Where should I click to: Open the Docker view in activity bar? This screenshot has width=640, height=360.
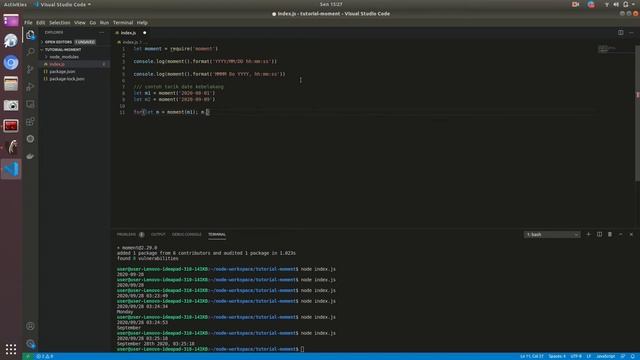30,156
